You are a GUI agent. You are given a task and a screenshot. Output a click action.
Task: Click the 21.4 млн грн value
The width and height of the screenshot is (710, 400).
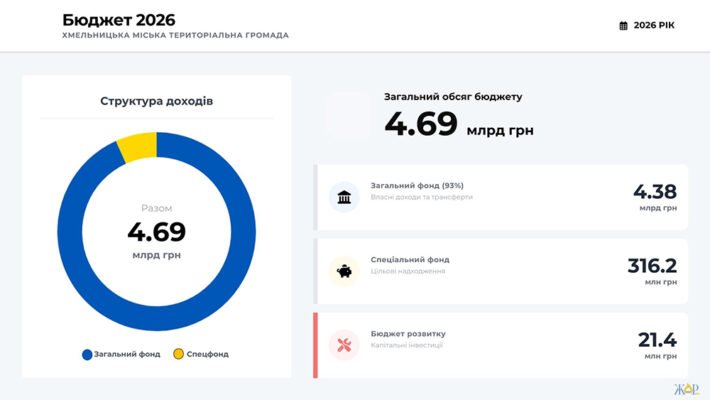[657, 346]
